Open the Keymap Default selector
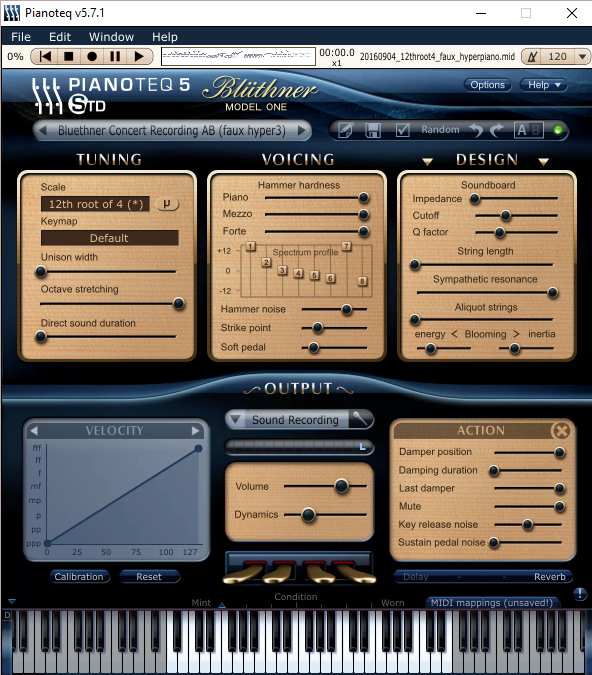 (109, 238)
